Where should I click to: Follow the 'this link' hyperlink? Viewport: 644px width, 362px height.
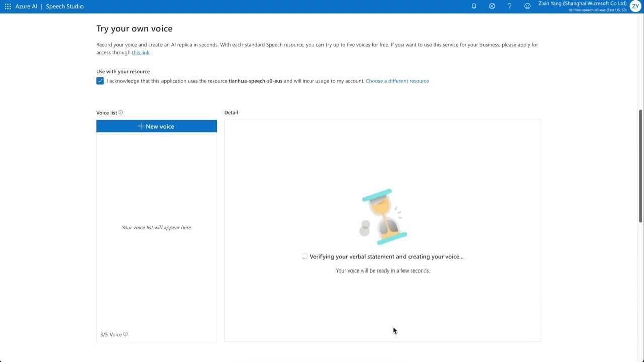140,53
